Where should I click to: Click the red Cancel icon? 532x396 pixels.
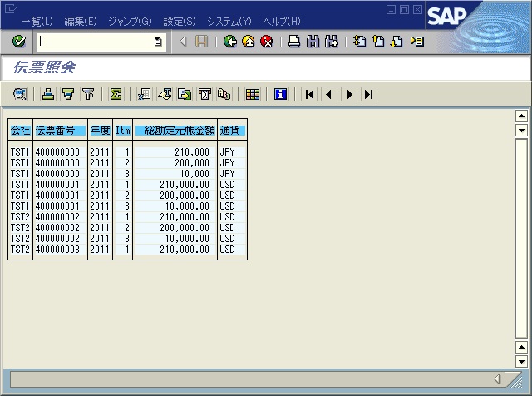(x=266, y=41)
